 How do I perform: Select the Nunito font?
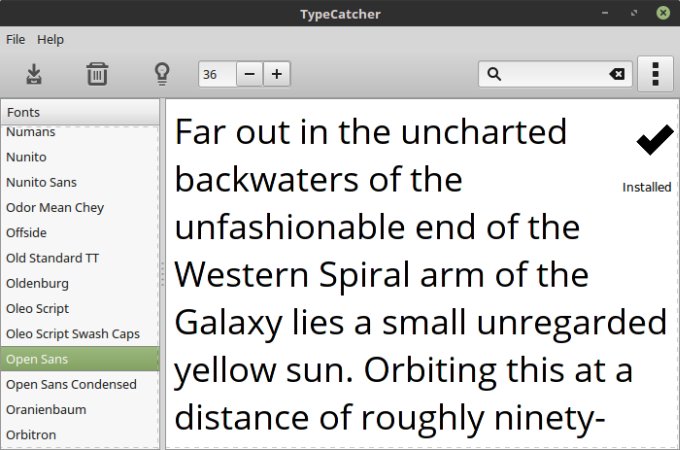pos(80,157)
